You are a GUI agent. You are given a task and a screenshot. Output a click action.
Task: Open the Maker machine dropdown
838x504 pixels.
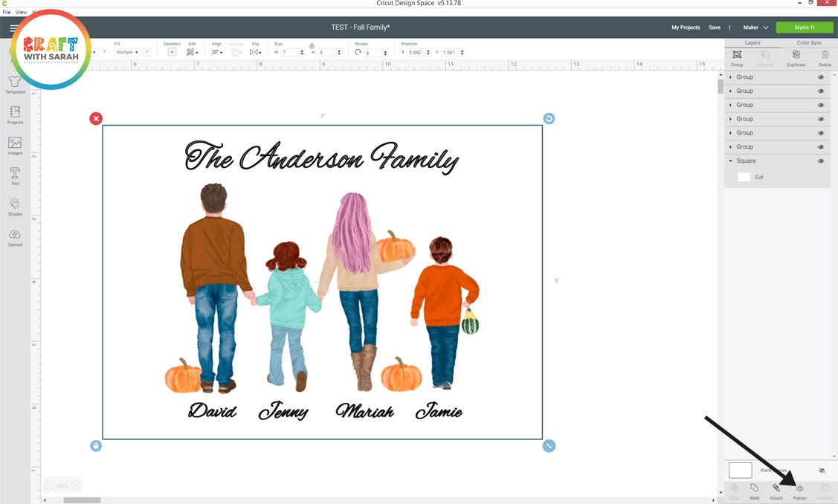(755, 28)
